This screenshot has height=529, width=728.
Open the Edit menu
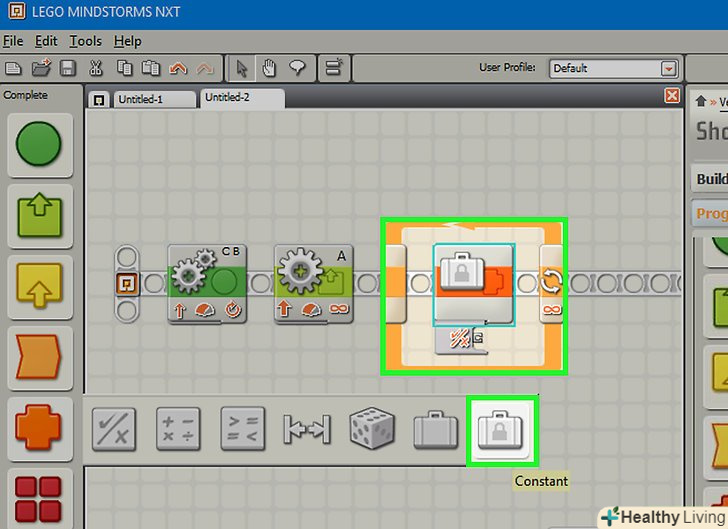pos(46,41)
